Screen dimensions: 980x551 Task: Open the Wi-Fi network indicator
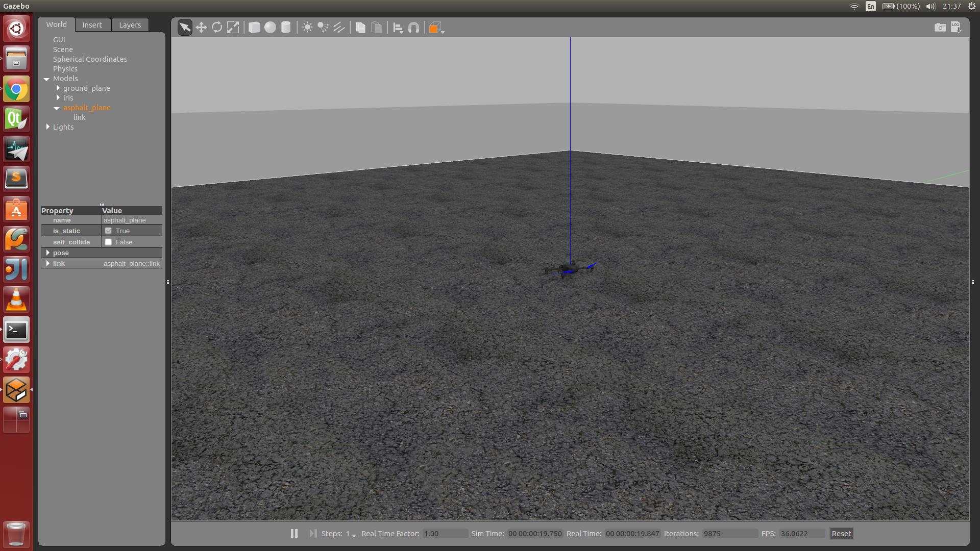[854, 6]
